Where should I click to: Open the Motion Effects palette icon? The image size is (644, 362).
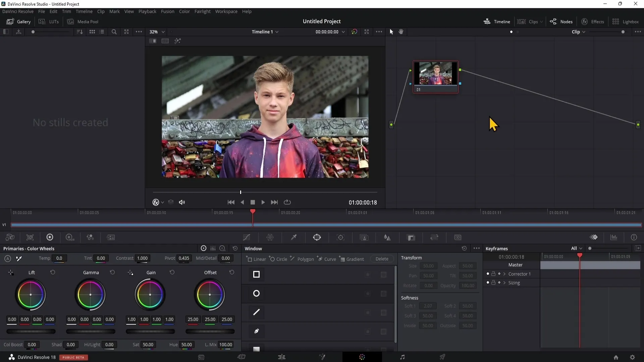point(111,237)
